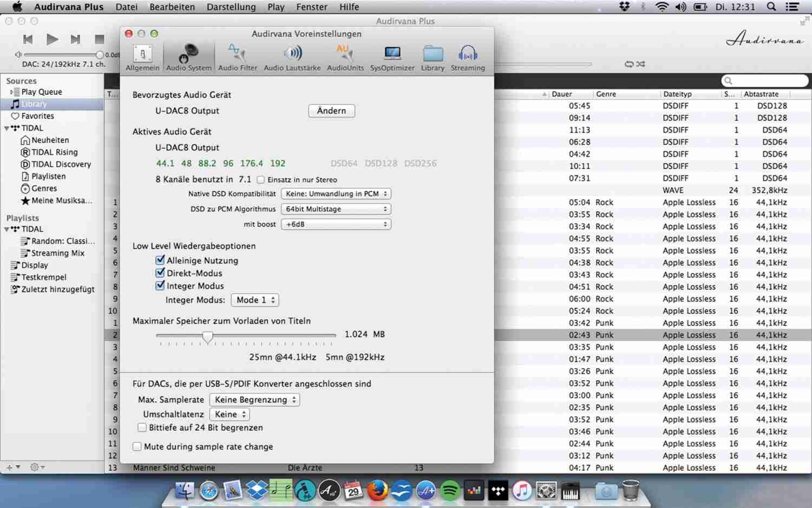The width and height of the screenshot is (812, 508).
Task: Open the Allgemein preferences pane
Action: (142, 58)
